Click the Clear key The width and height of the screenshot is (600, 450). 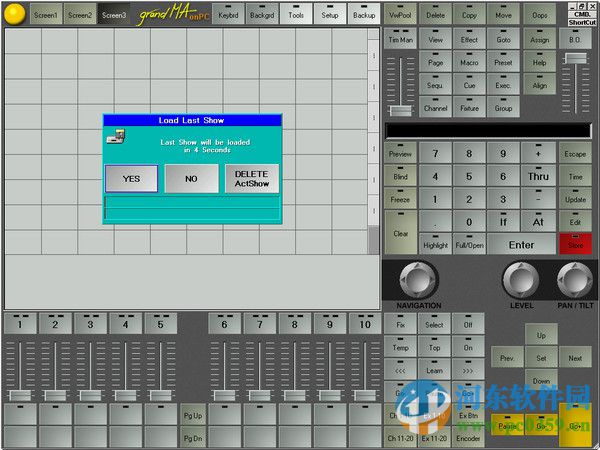coord(400,232)
